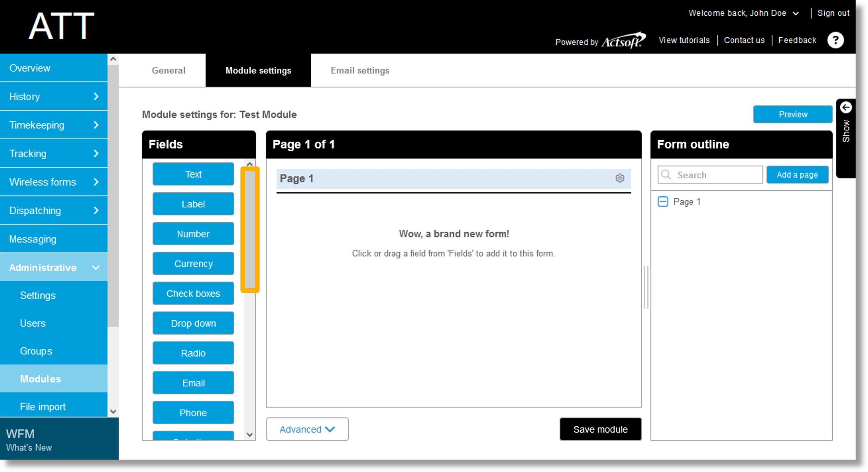
Task: Click the Actsoft logo
Action: click(623, 41)
